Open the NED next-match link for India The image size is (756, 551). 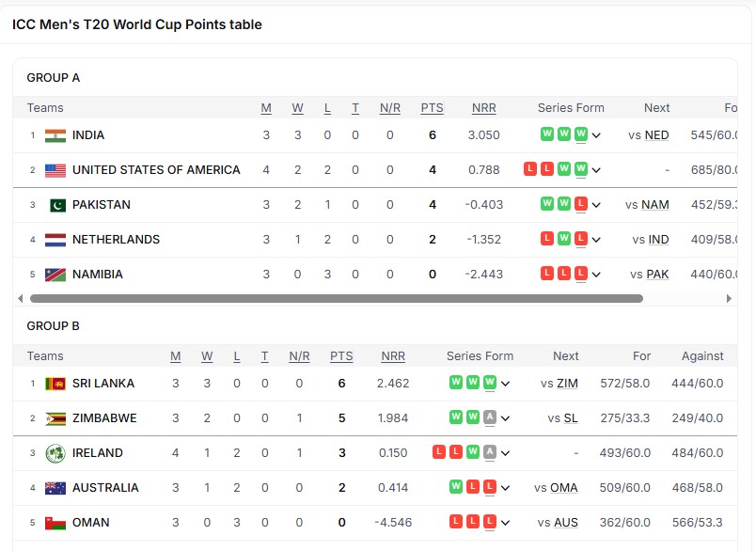[x=656, y=135]
